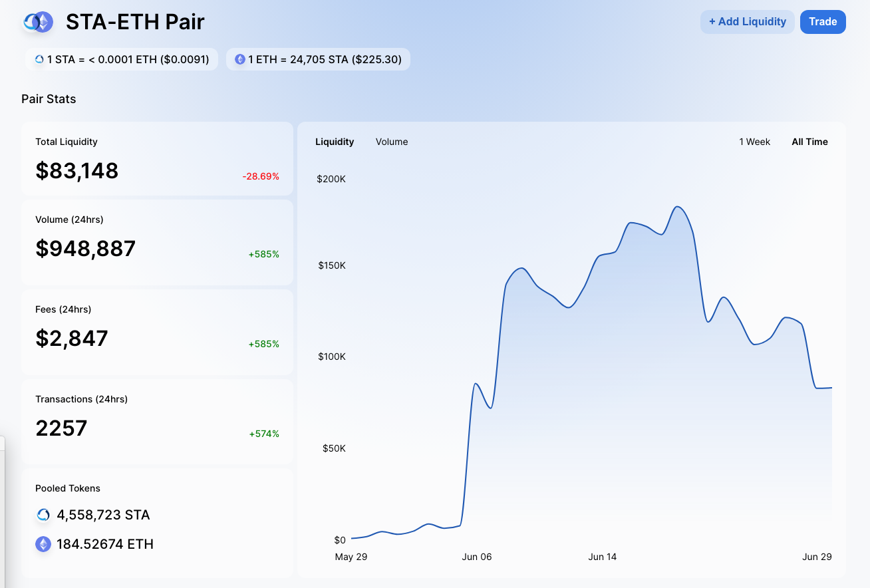
Task: Click the $100K axis label
Action: tap(331, 357)
